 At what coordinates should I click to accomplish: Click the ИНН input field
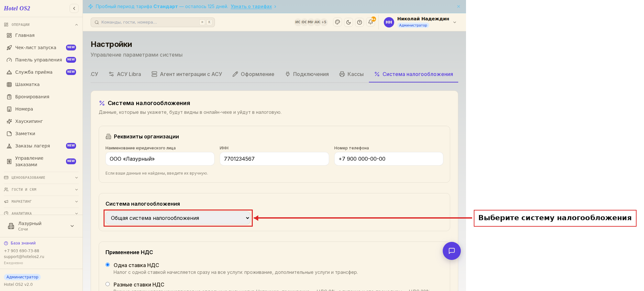click(x=274, y=159)
